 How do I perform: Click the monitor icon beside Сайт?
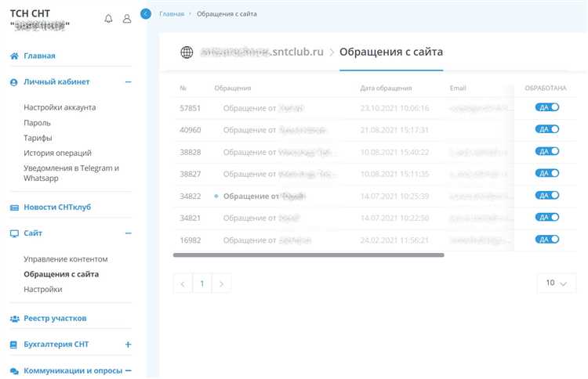pos(14,233)
